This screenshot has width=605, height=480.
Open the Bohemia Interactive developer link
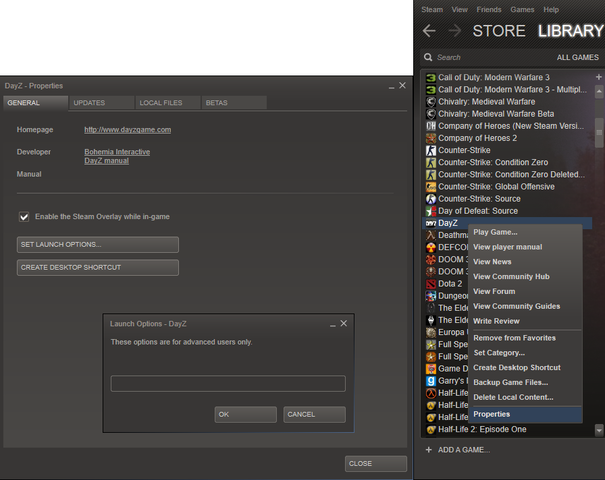click(x=117, y=152)
